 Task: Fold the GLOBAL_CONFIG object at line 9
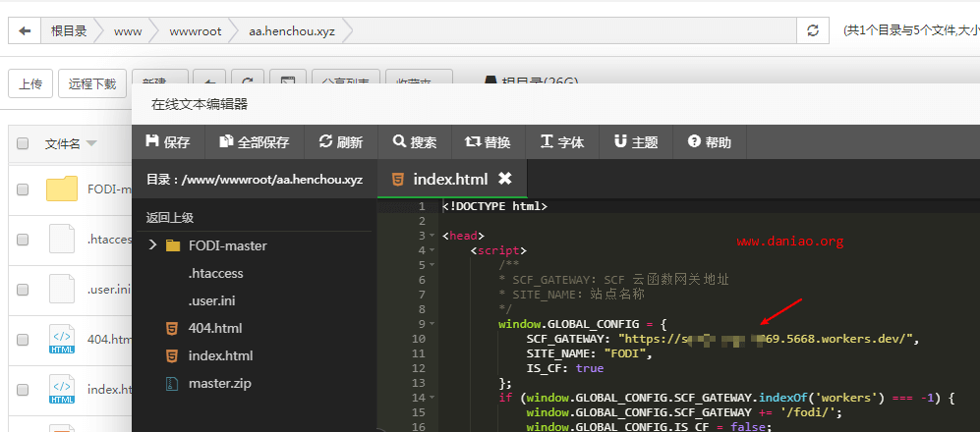[432, 324]
